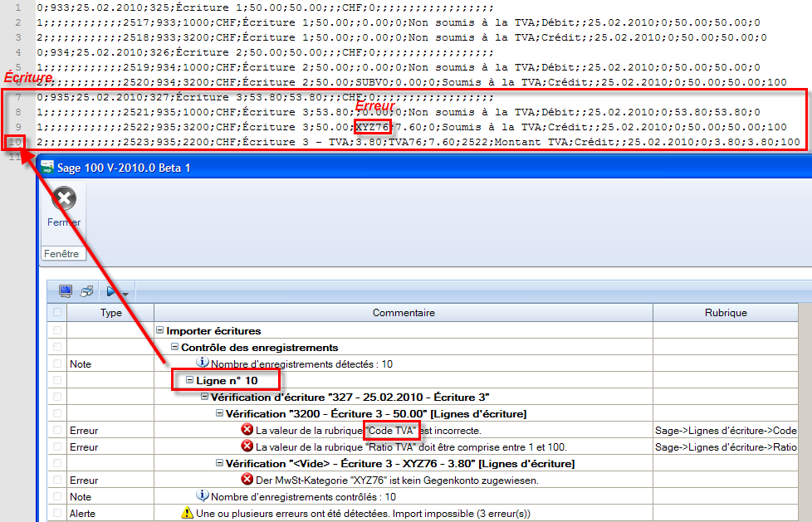This screenshot has width=812, height=522.
Task: Click the monitor screen preview toolbar icon
Action: (x=66, y=291)
